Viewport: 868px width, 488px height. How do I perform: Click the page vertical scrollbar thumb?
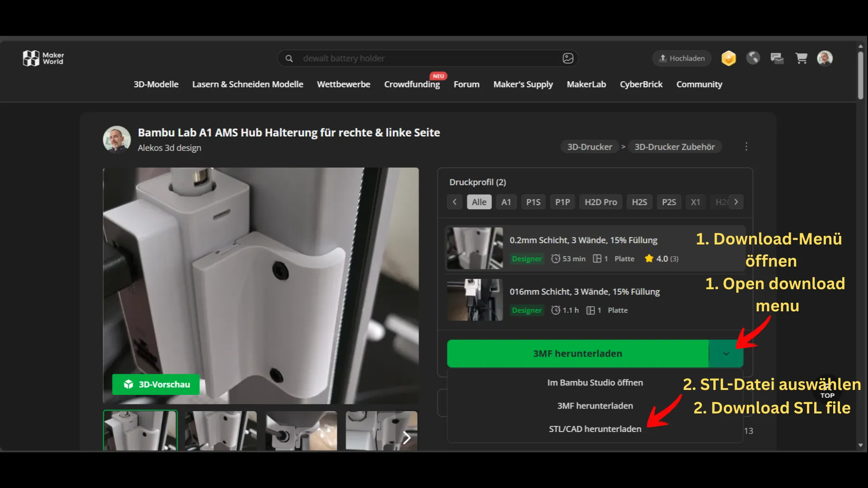[861, 75]
